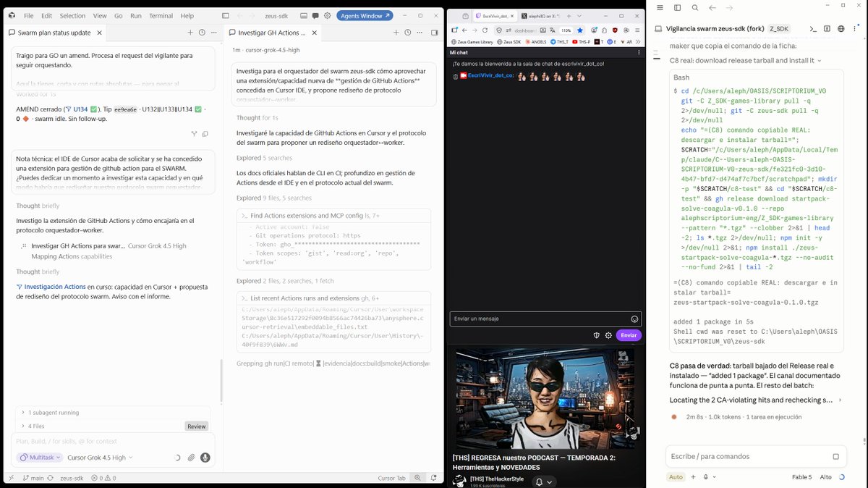Open terminal icon beside Z_SDK label
The image size is (868, 488).
pos(813,29)
